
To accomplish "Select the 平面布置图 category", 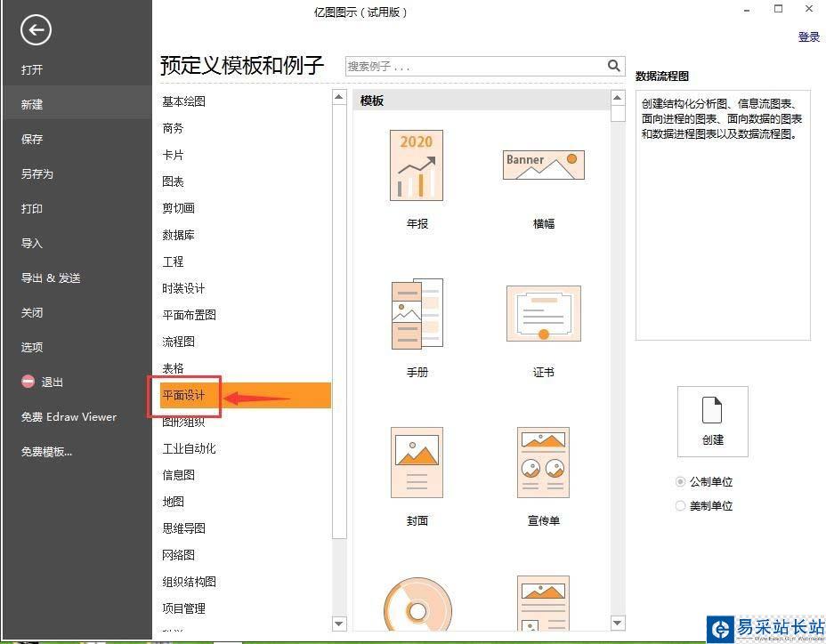I will [x=189, y=315].
